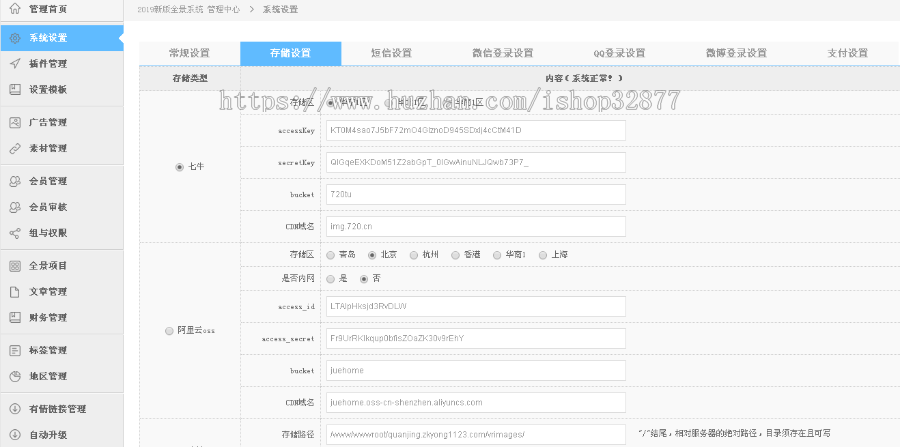The height and width of the screenshot is (447, 900).
Task: Choose 青岛 as the storage region
Action: pyautogui.click(x=330, y=255)
